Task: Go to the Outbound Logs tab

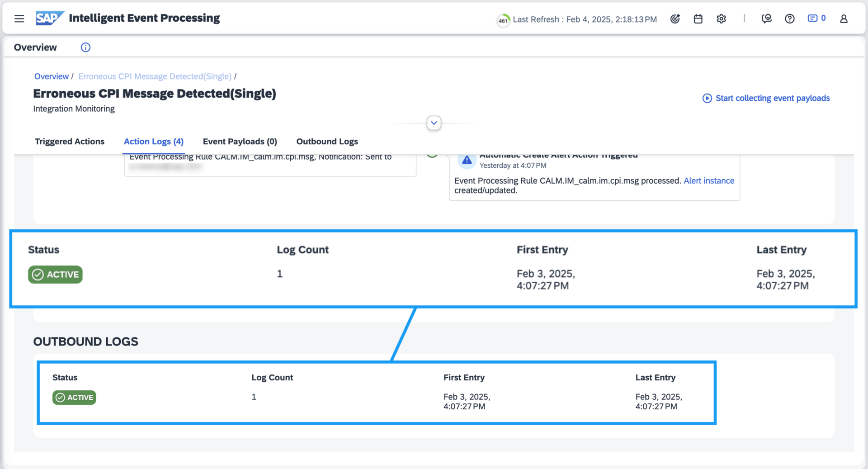Action: coord(327,142)
